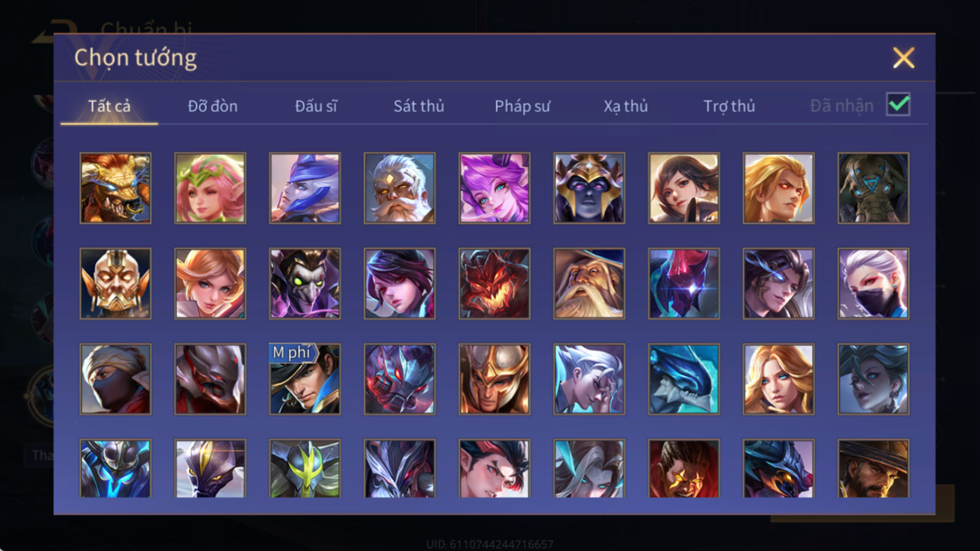Pick the cowboy with hat in bottom row
Image resolution: width=980 pixels, height=551 pixels.
coord(873,468)
